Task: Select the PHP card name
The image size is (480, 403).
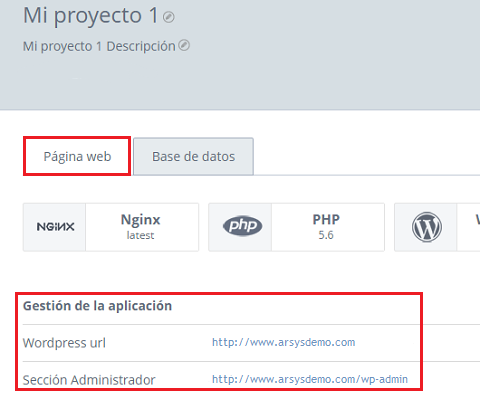Action: point(326,219)
